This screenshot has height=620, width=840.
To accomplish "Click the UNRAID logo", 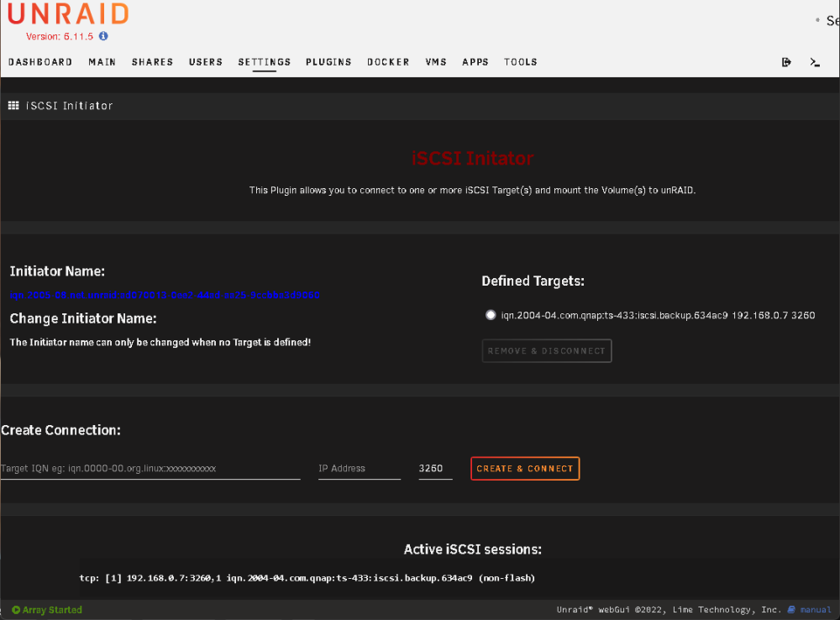I will [x=68, y=14].
